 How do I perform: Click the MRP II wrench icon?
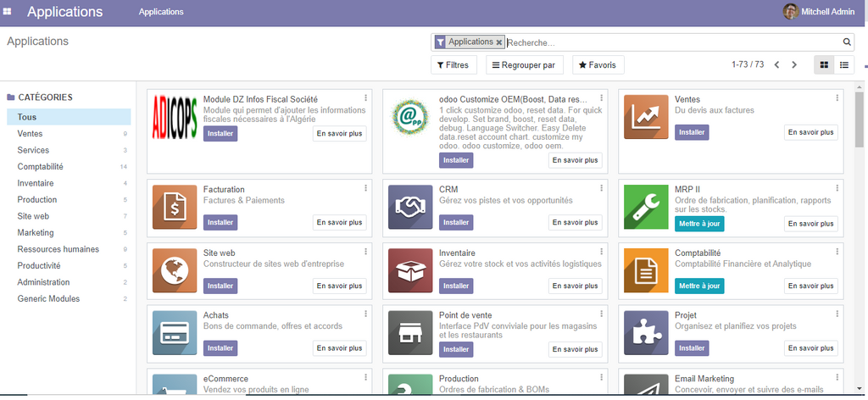(x=646, y=208)
